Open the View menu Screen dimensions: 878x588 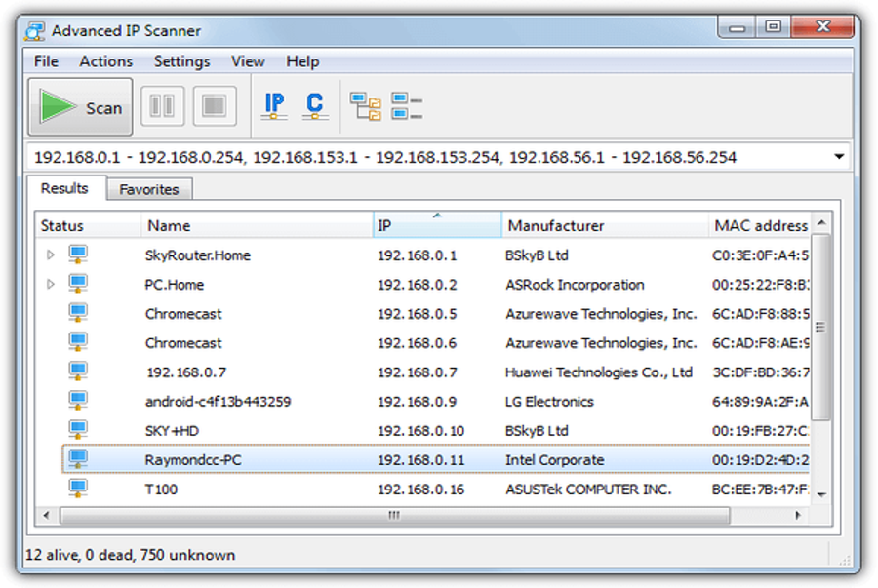point(248,61)
